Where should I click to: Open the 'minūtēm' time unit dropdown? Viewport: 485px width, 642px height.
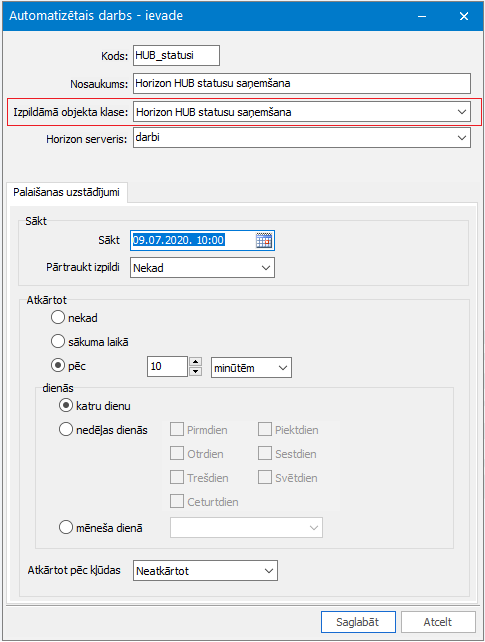pos(283,368)
